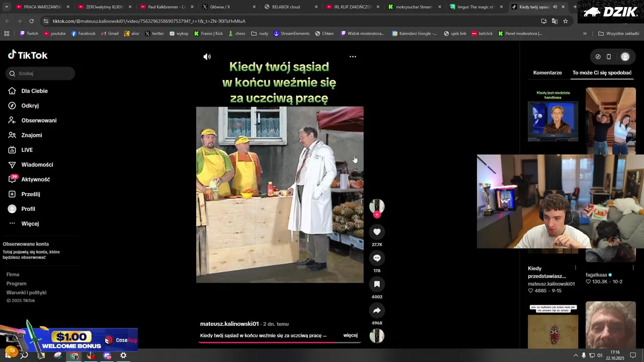
Task: Switch to BELABOX cloud browser tab
Action: tap(286, 7)
